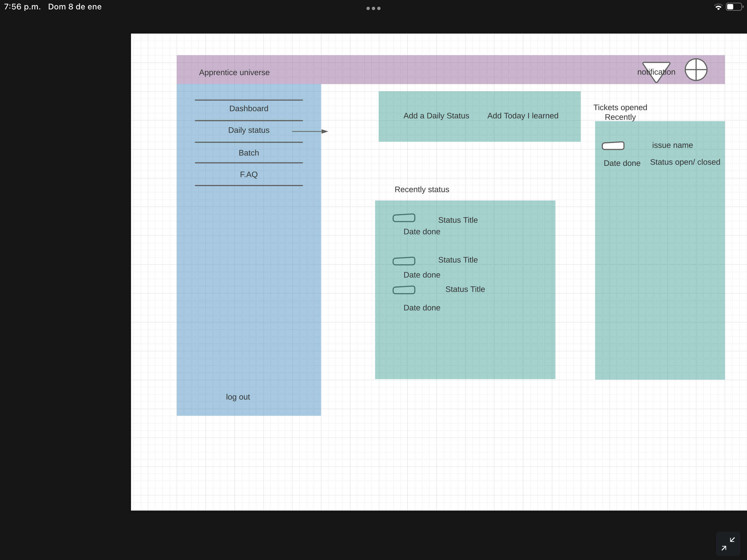This screenshot has width=747, height=560.
Task: Click the battery indicator icon
Action: [x=734, y=7]
